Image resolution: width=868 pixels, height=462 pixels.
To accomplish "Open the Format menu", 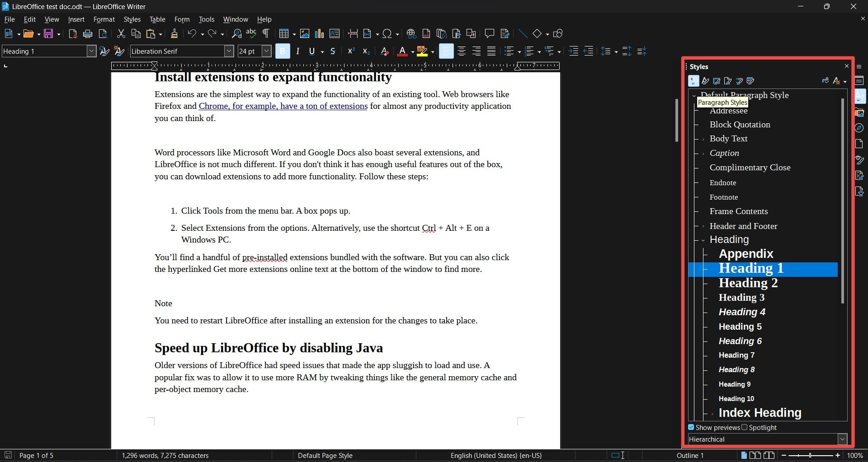I will coord(104,19).
